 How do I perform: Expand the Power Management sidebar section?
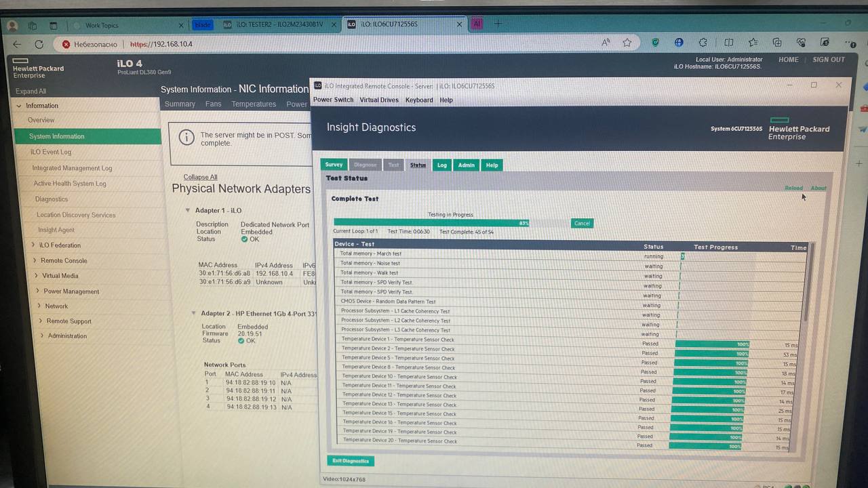37,291
